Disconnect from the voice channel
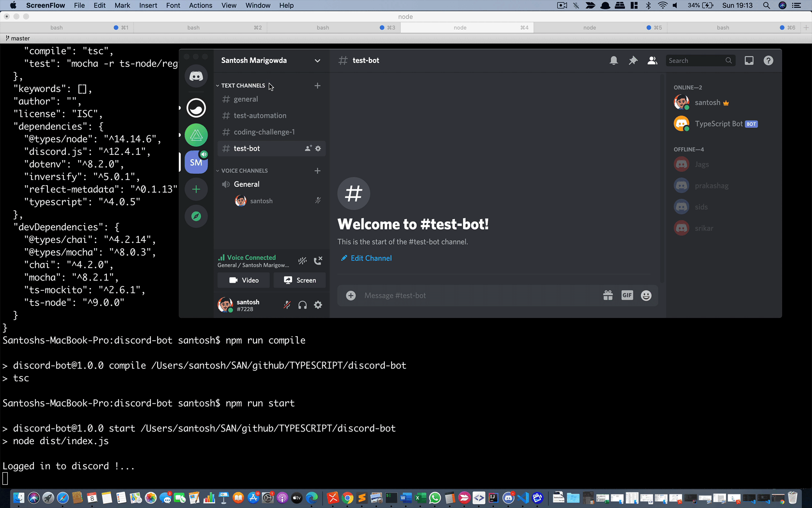This screenshot has height=508, width=812. (318, 261)
